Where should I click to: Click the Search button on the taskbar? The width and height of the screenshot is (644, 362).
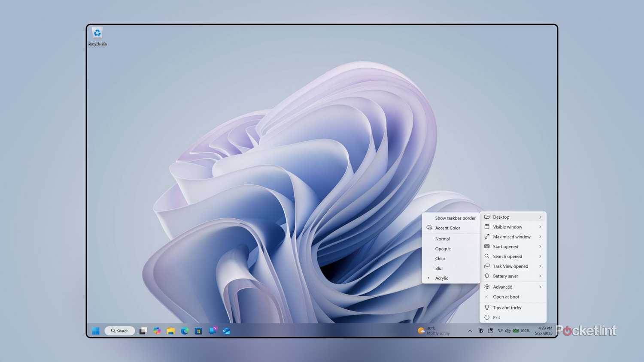119,331
